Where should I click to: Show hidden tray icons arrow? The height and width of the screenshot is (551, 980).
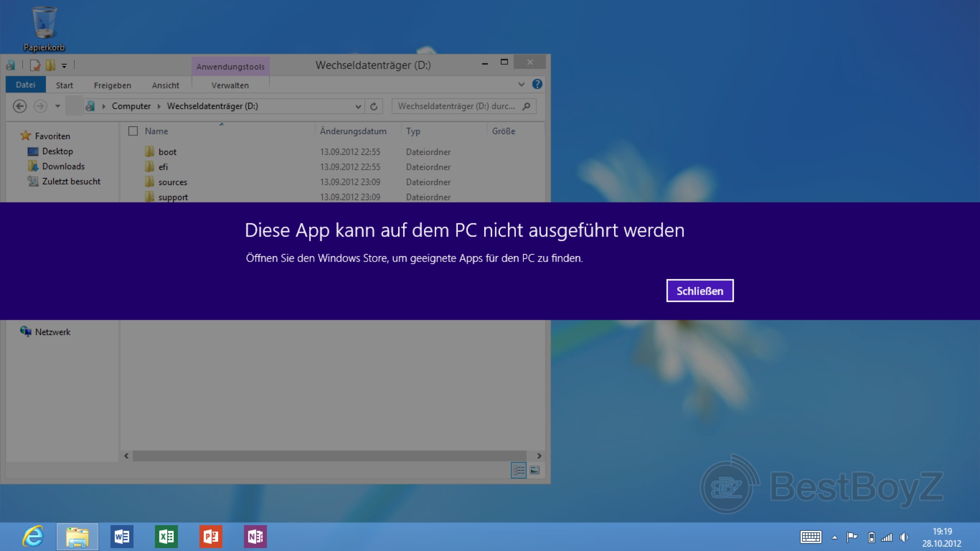835,538
